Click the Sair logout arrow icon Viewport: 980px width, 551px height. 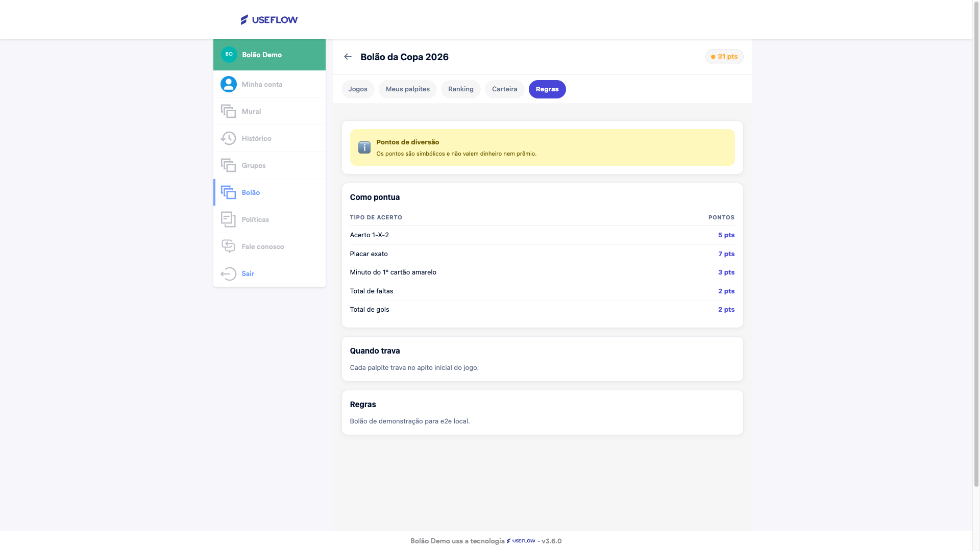pyautogui.click(x=228, y=273)
